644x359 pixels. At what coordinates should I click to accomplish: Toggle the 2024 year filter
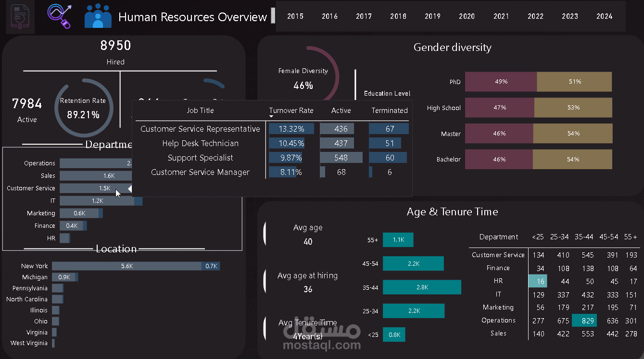click(x=604, y=16)
